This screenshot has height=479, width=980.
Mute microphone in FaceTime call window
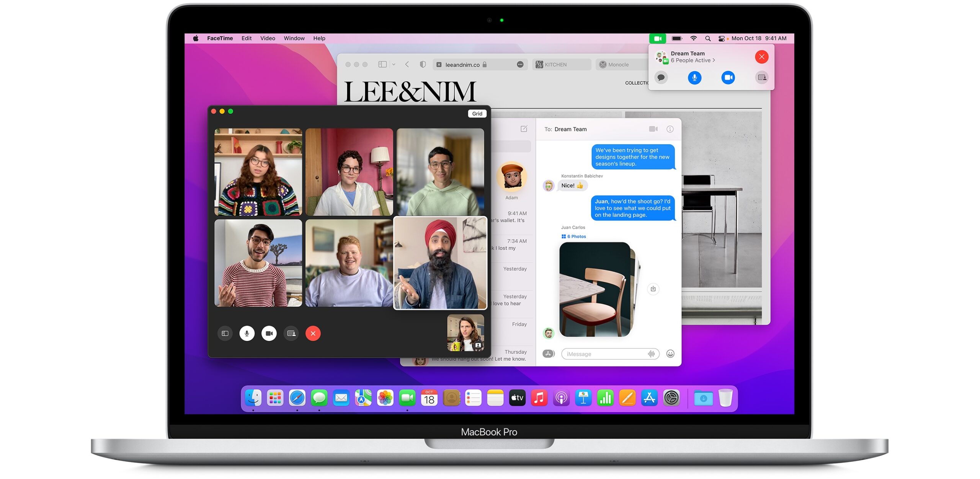click(x=247, y=333)
